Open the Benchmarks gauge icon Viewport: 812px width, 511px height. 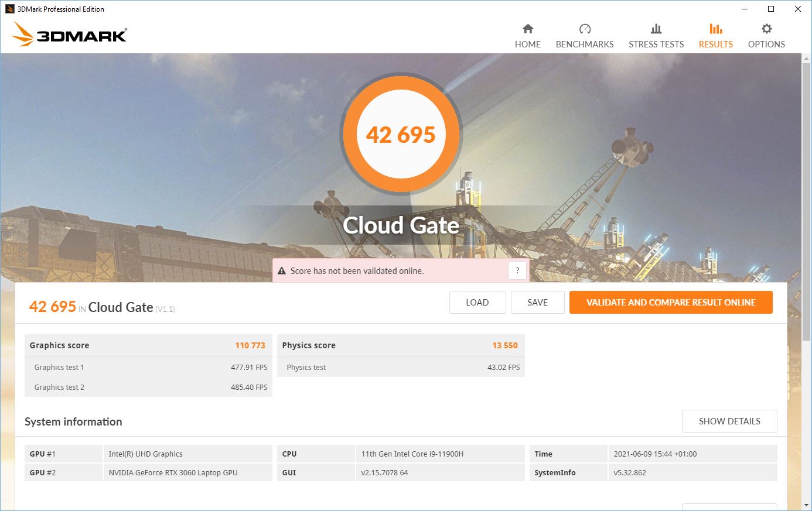[x=585, y=29]
